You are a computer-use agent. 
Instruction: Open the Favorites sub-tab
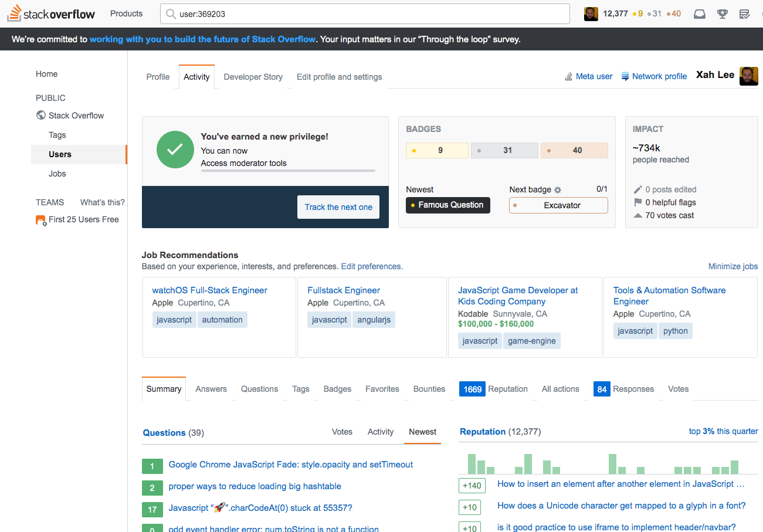pos(382,389)
